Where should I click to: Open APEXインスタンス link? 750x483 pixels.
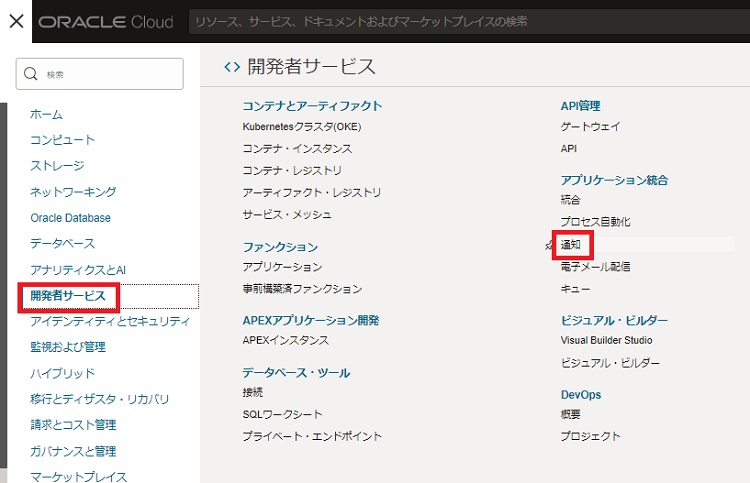point(285,340)
